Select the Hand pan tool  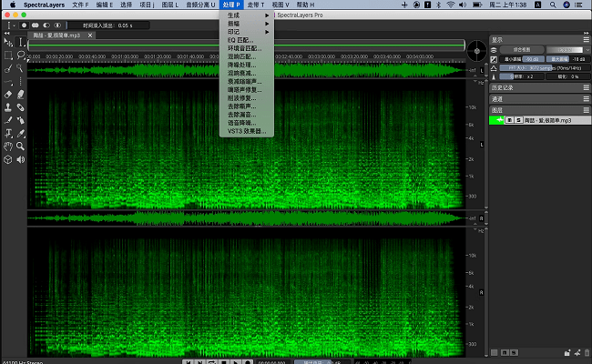pyautogui.click(x=7, y=146)
